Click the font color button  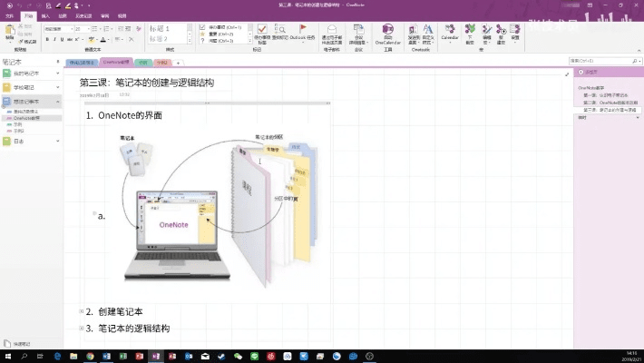102,39
